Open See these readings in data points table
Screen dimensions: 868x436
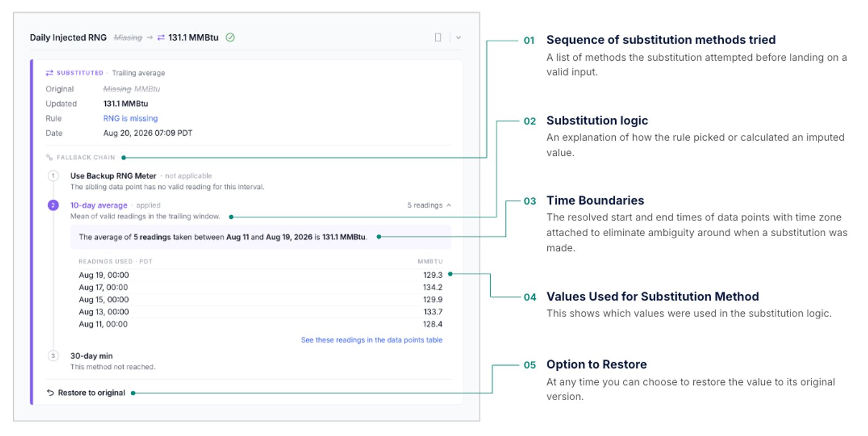[x=372, y=340]
